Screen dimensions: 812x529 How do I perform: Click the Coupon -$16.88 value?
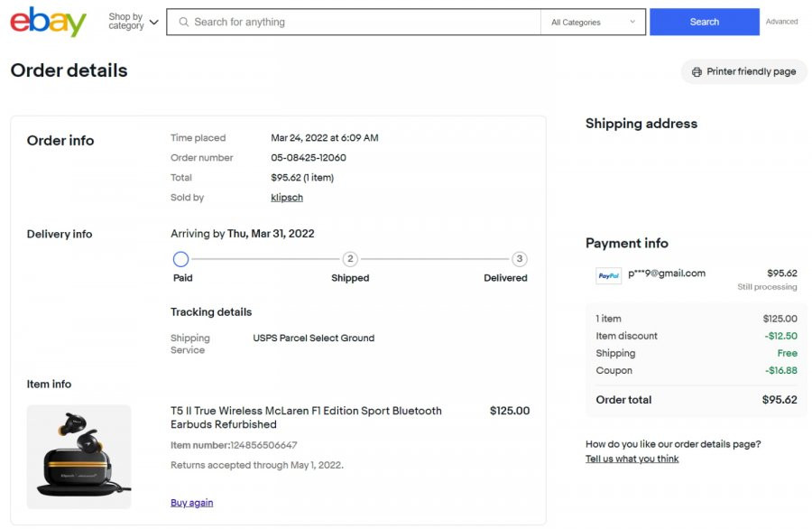[x=781, y=370]
